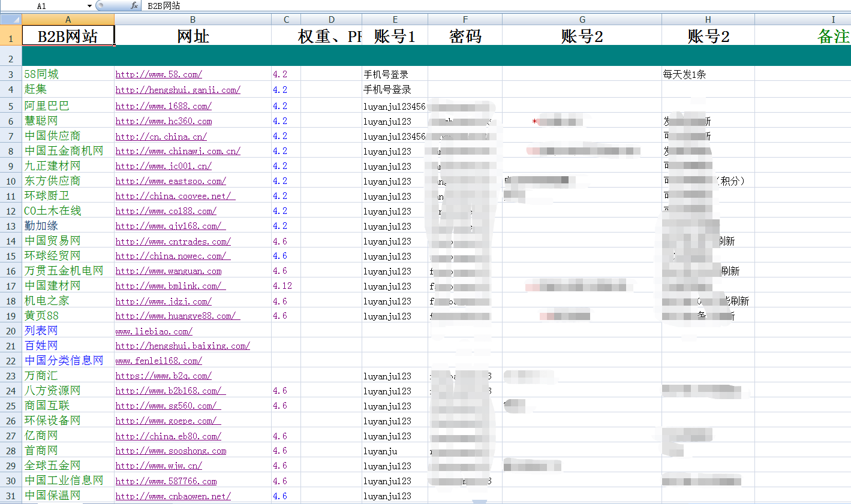Open the Name Box dropdown arrow

(x=89, y=5)
